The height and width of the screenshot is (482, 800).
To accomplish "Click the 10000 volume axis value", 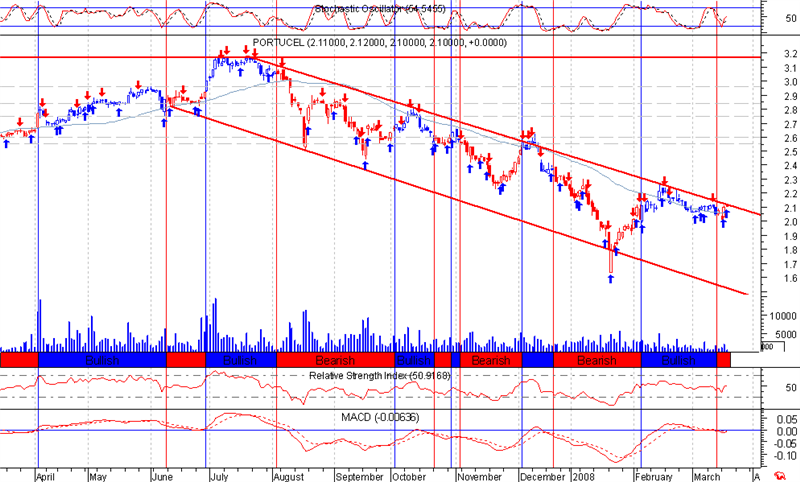I will [783, 316].
